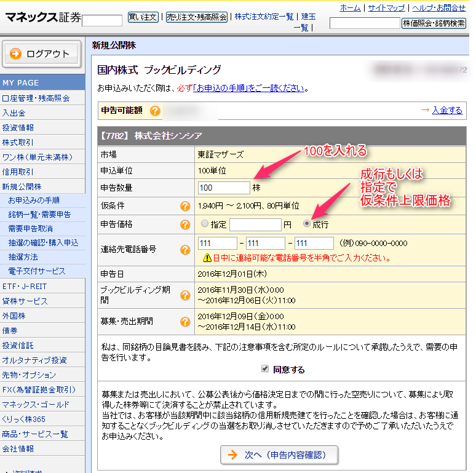This screenshot has width=476, height=473.
Task: Open 口座管理・残高照会 in sidebar
Action: pos(42,98)
